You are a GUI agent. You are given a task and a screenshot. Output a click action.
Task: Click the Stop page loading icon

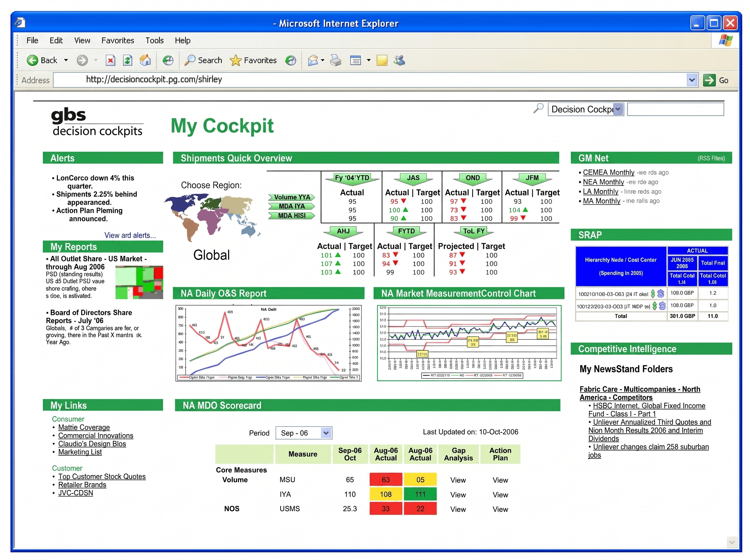(x=110, y=61)
